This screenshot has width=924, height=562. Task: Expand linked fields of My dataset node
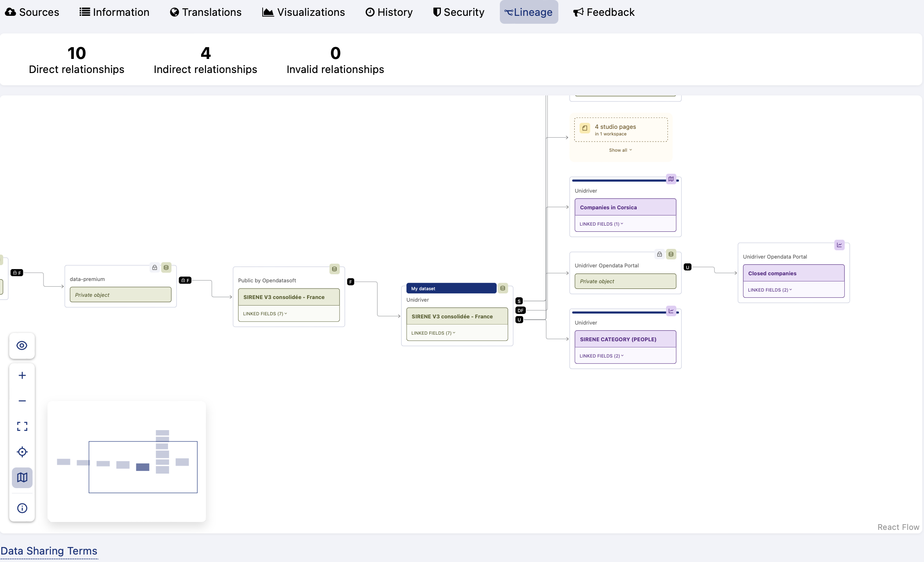click(x=433, y=333)
